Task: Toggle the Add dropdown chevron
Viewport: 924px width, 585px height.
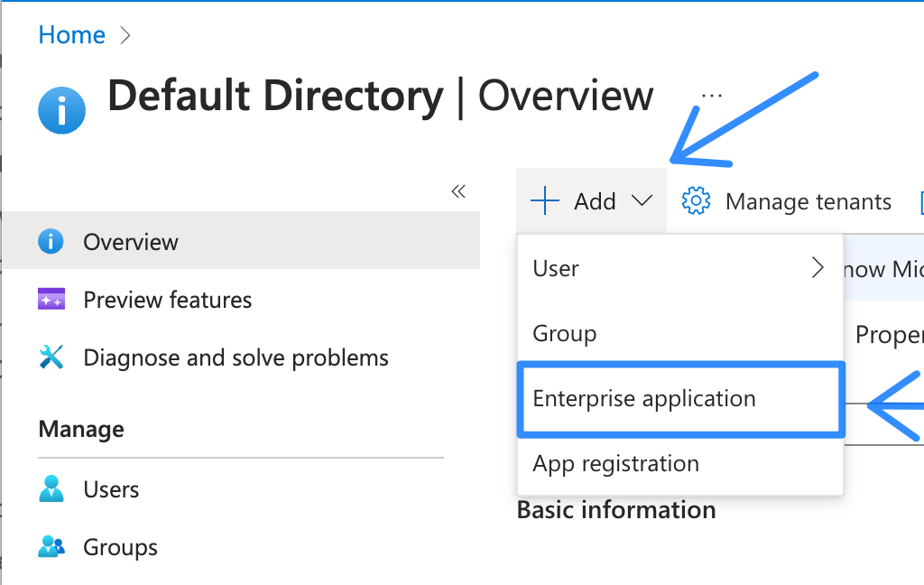Action: tap(642, 201)
